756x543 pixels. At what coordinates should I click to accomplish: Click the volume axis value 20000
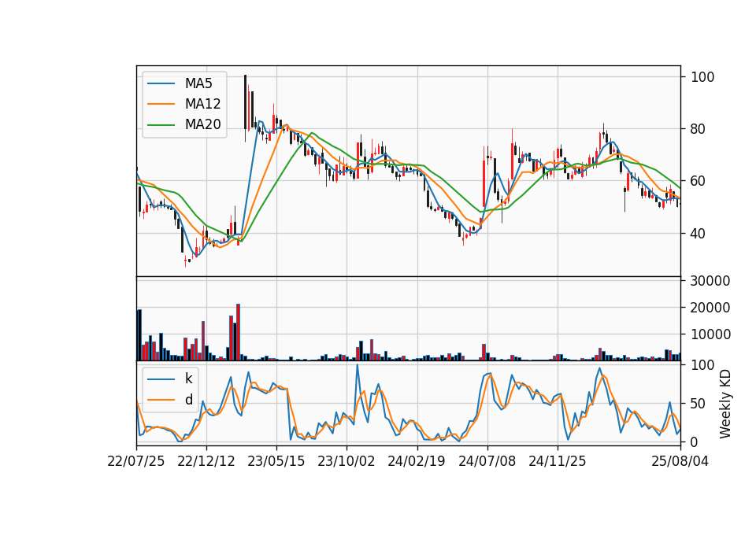(710, 308)
